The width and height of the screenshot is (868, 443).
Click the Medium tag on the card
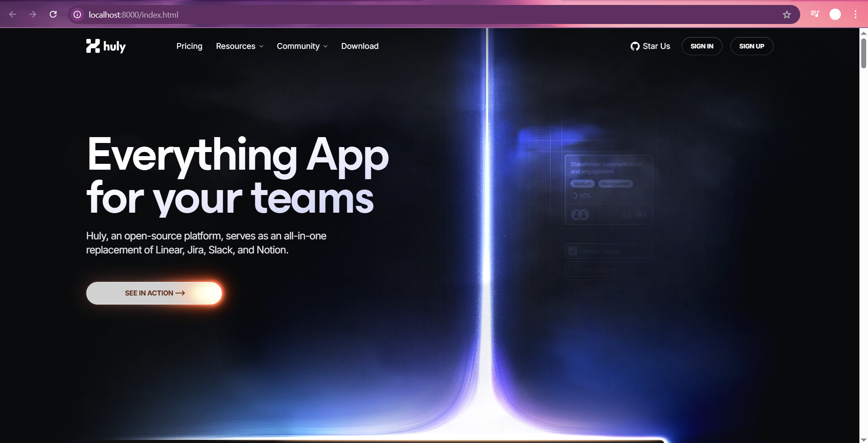tap(582, 184)
